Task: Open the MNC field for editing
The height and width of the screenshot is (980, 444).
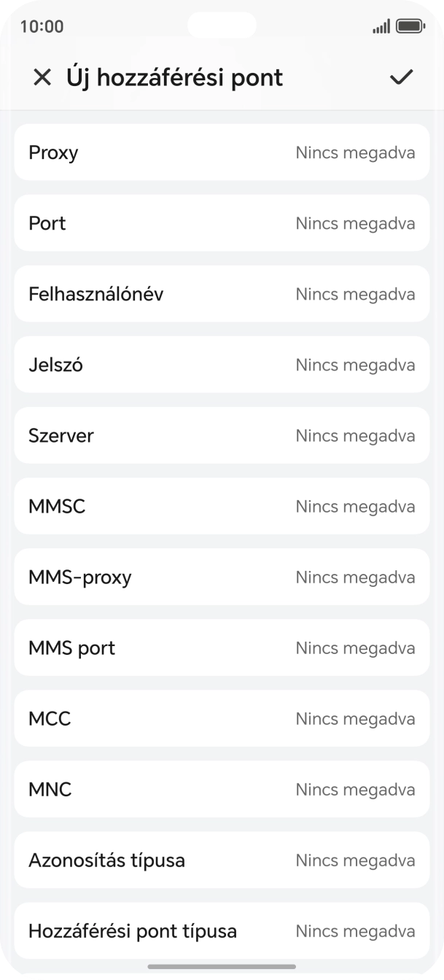Action: click(222, 789)
